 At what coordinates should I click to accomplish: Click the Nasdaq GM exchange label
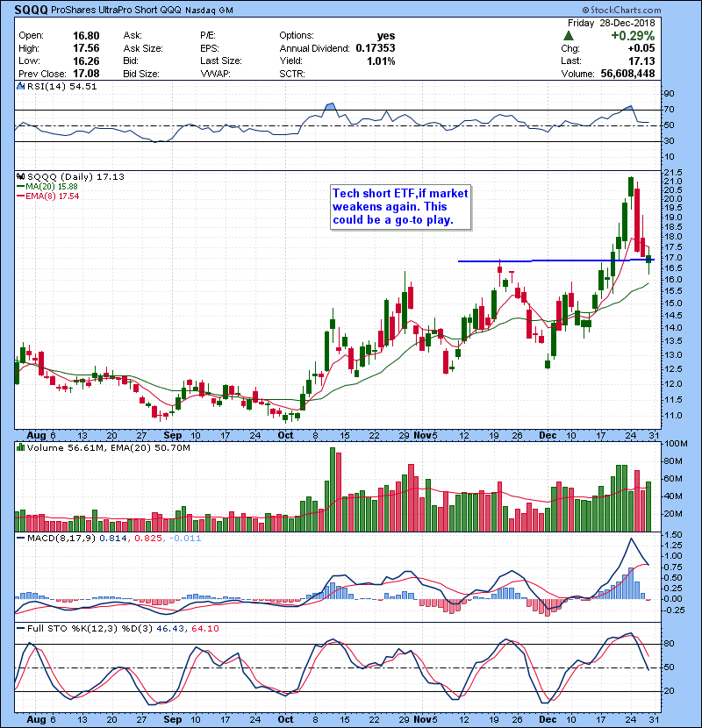[209, 11]
